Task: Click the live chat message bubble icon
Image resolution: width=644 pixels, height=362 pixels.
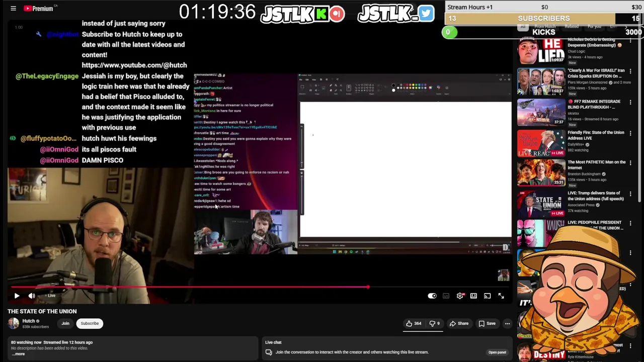Action: tap(269, 352)
